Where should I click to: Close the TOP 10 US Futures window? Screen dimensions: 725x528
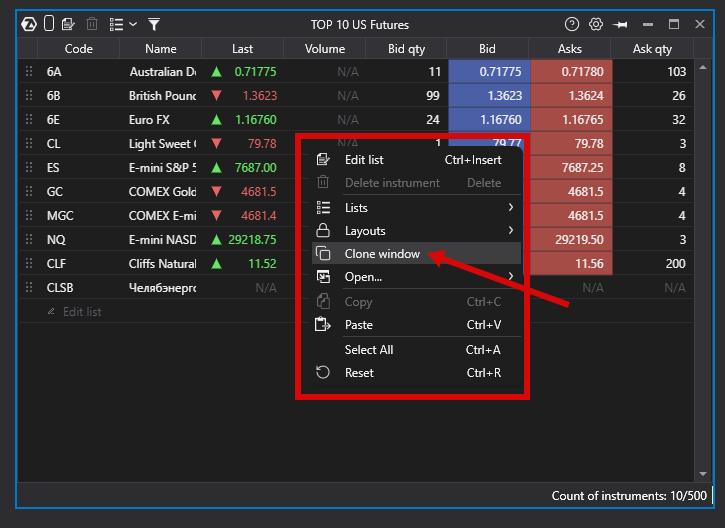700,24
